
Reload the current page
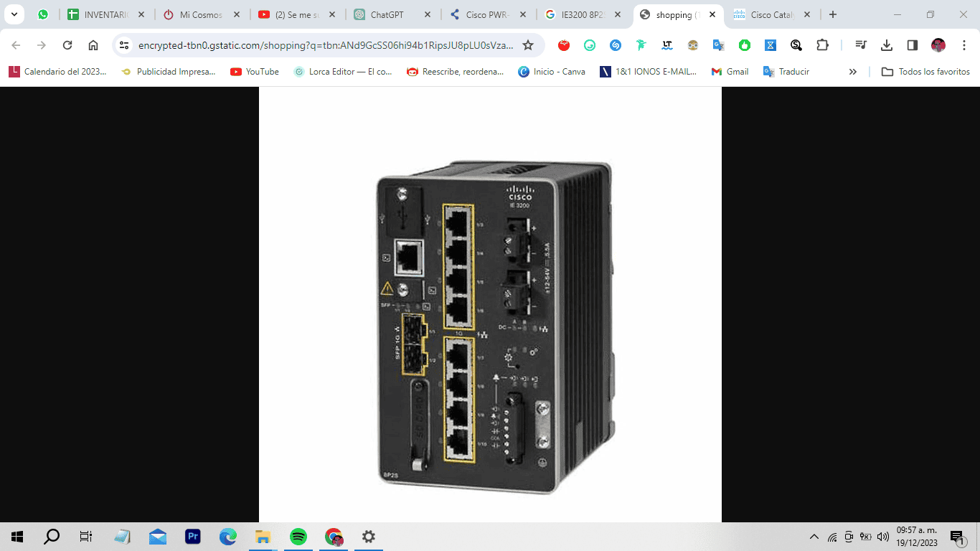[67, 45]
